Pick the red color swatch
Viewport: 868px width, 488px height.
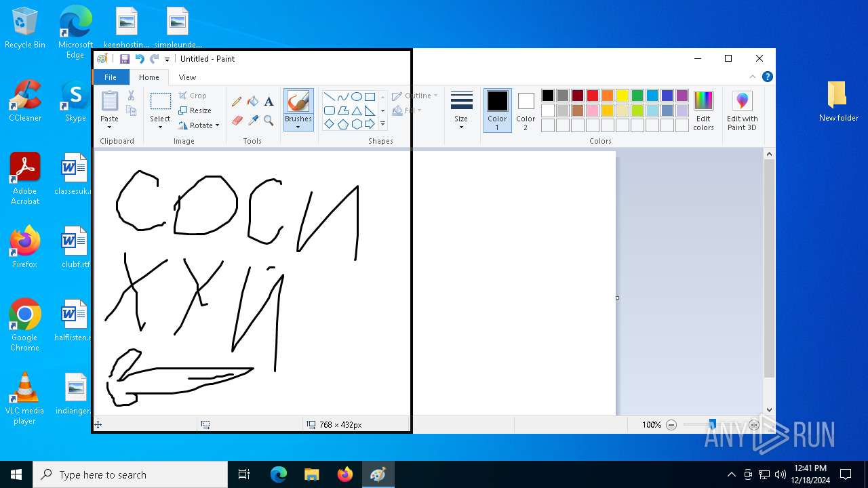tap(593, 96)
